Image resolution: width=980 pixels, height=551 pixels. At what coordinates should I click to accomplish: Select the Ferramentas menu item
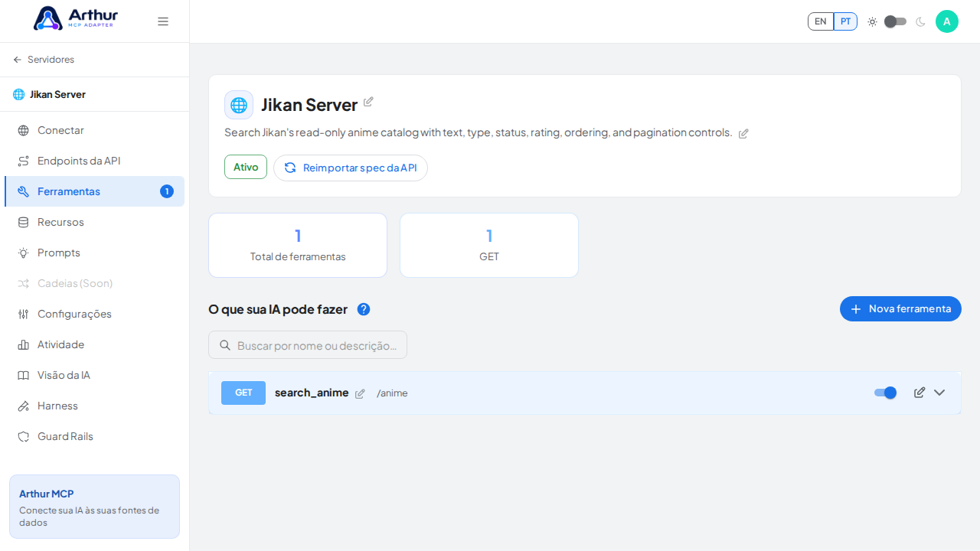[94, 191]
